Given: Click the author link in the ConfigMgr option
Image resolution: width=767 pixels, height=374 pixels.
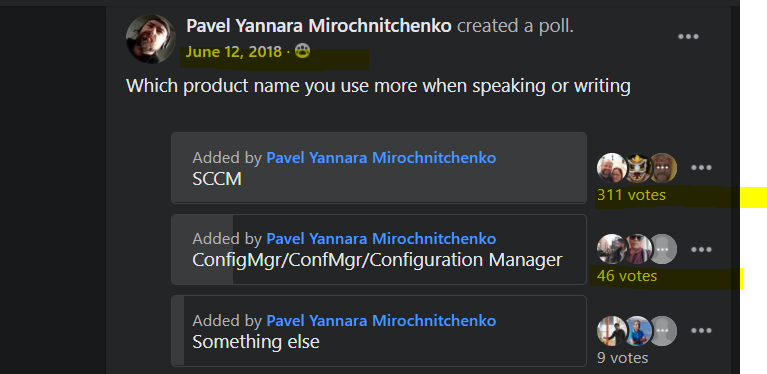Looking at the screenshot, I should (381, 239).
